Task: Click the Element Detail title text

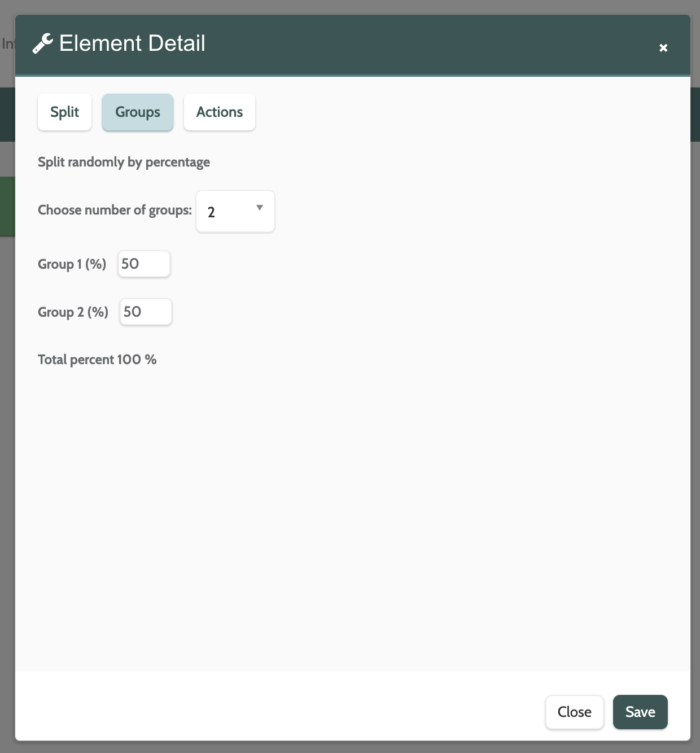Action: click(132, 43)
